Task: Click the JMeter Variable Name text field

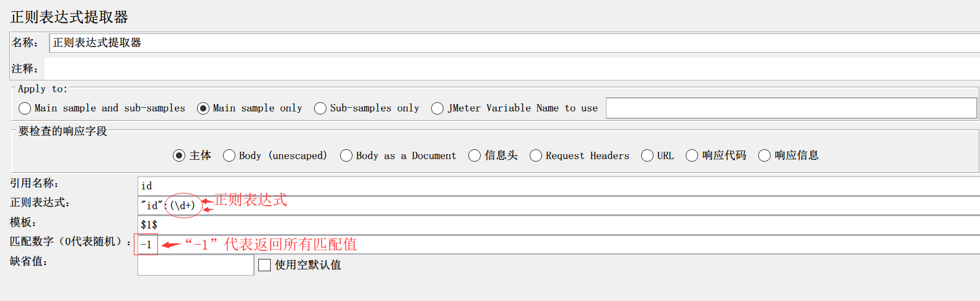Action: pyautogui.click(x=790, y=108)
